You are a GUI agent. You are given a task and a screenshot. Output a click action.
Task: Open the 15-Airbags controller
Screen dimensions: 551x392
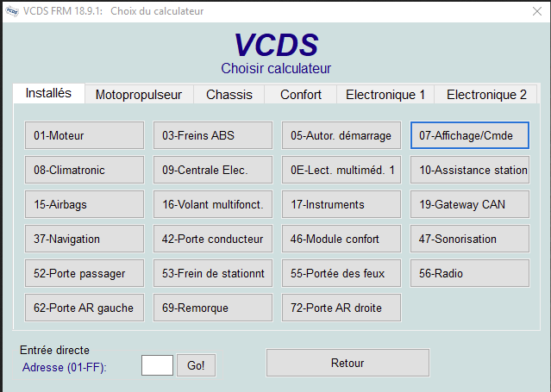tap(85, 204)
